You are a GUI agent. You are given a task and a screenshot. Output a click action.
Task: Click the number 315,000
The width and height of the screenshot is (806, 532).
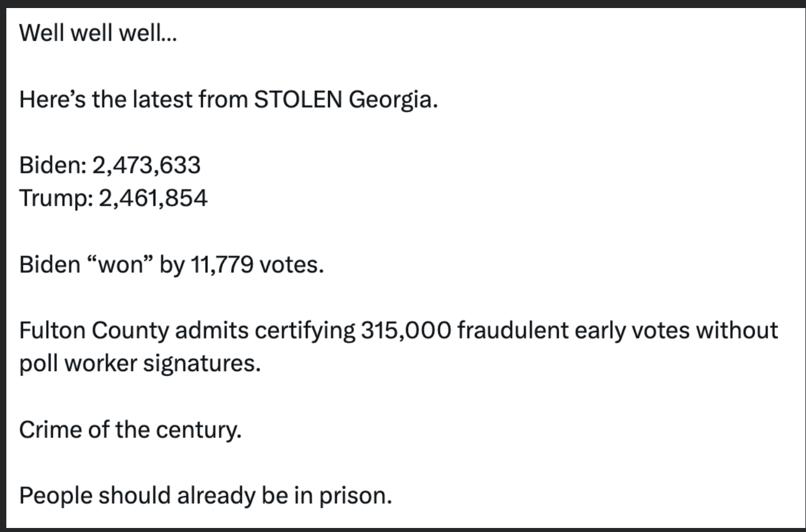coord(406,331)
